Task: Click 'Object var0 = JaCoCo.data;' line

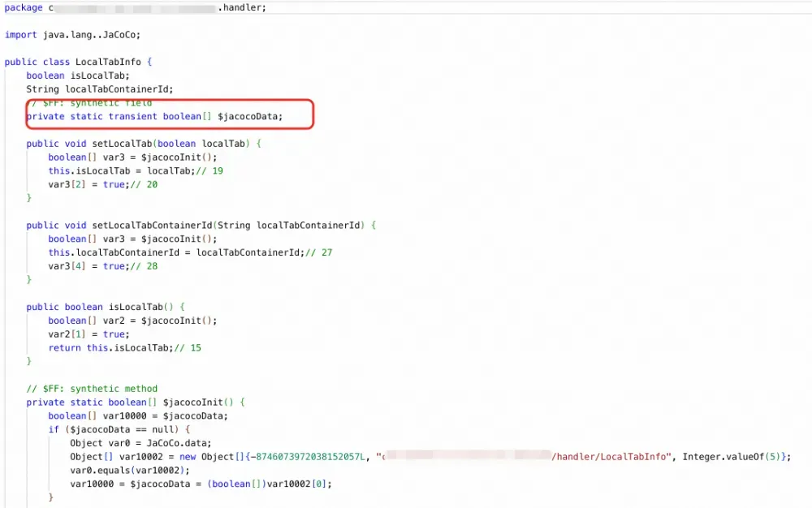Action: pyautogui.click(x=140, y=443)
